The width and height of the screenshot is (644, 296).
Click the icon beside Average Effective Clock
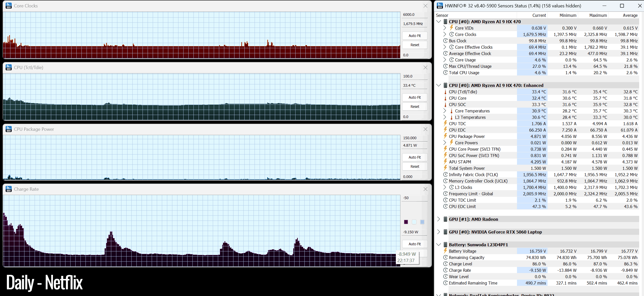(445, 53)
